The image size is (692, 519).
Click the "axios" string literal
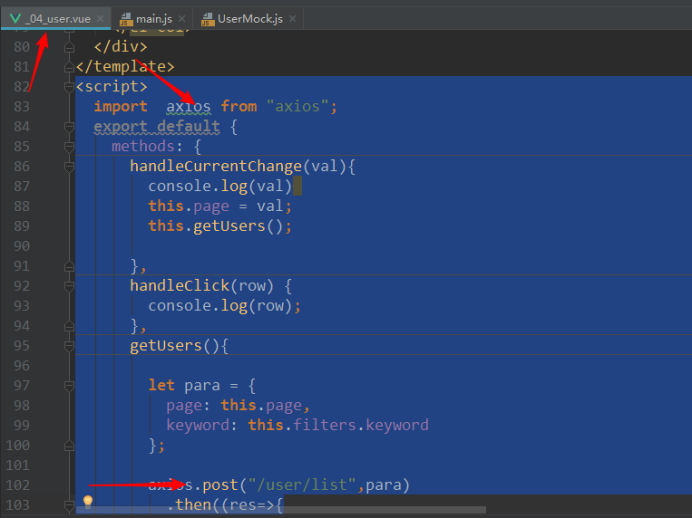[297, 107]
